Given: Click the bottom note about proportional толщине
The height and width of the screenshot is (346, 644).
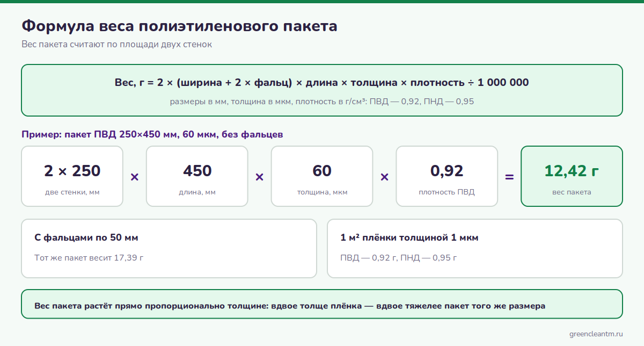Looking at the screenshot, I should 290,306.
